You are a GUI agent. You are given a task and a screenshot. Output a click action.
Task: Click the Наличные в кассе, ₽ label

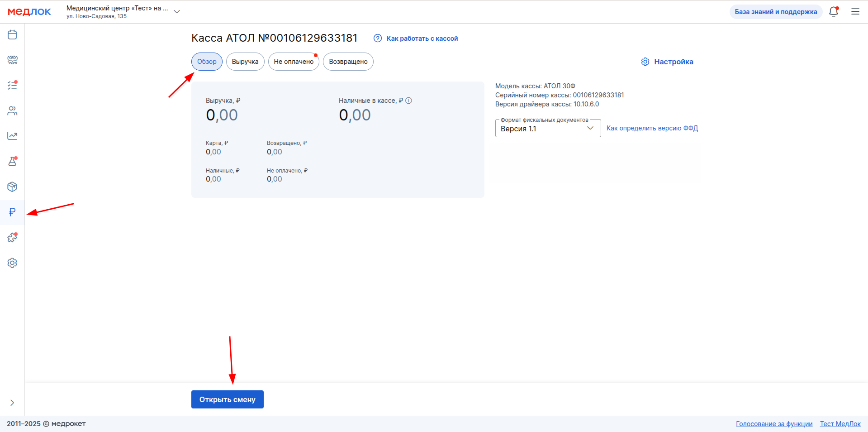[371, 101]
